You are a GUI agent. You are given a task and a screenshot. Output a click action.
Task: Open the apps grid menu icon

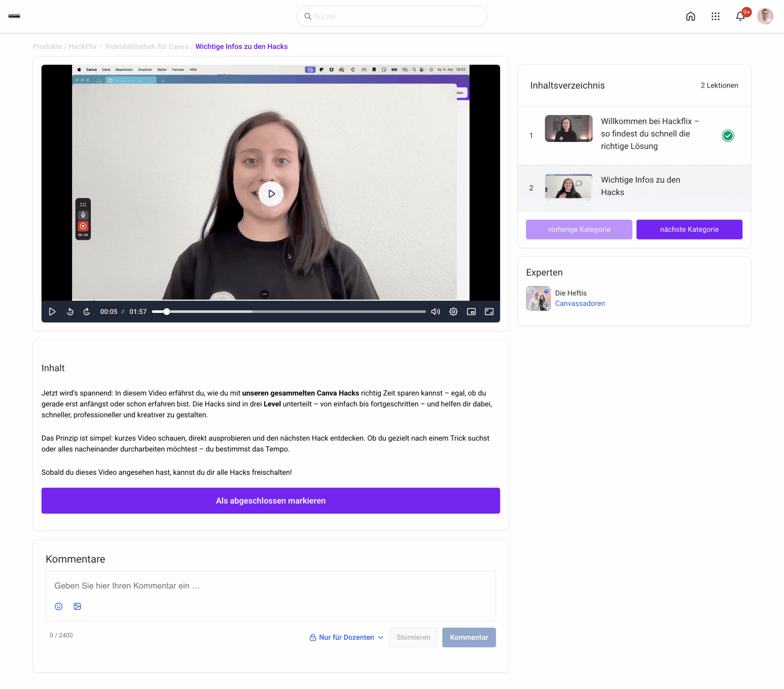[x=715, y=16]
